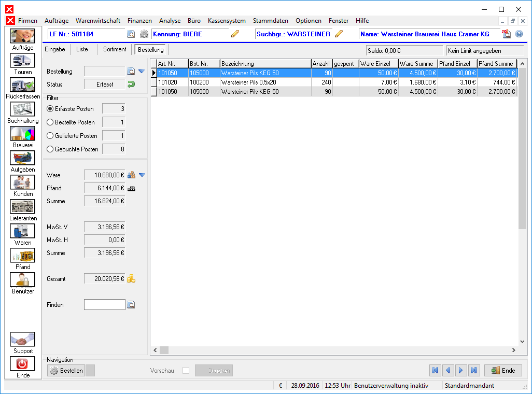The width and height of the screenshot is (532, 394).
Task: Open the Kassensystem menu
Action: point(227,21)
